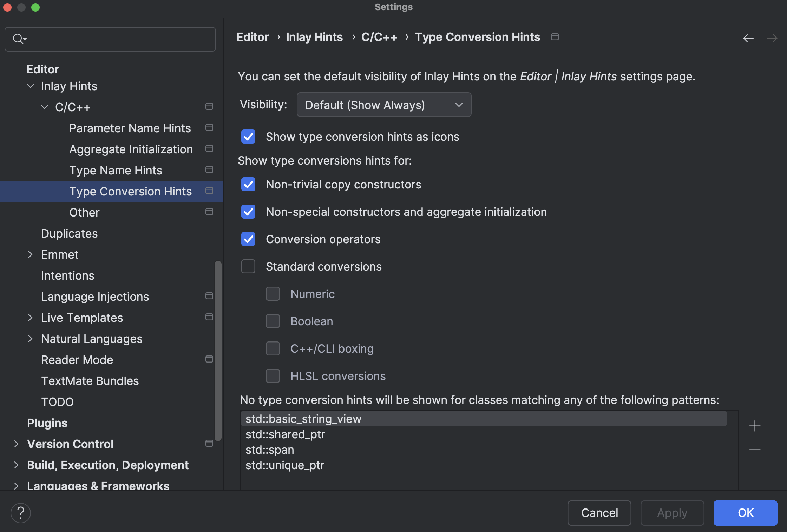The height and width of the screenshot is (532, 787).
Task: Select the std::shared_ptr pattern entry
Action: 285,434
